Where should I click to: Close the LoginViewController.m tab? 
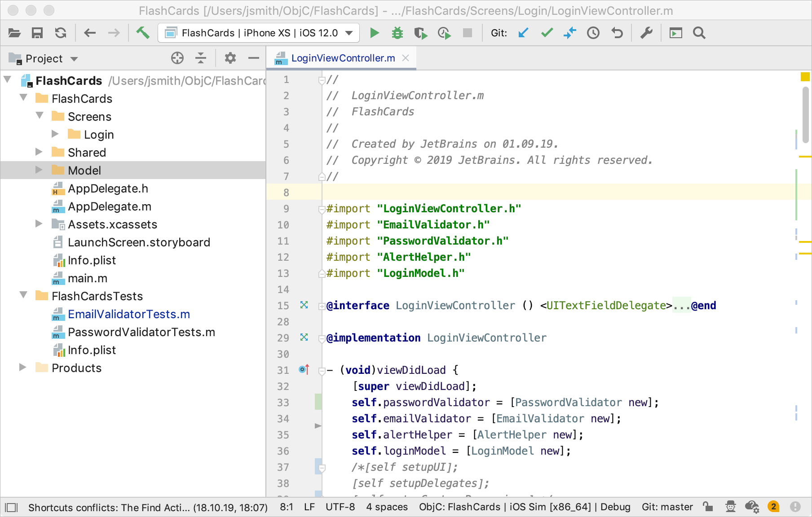(406, 58)
